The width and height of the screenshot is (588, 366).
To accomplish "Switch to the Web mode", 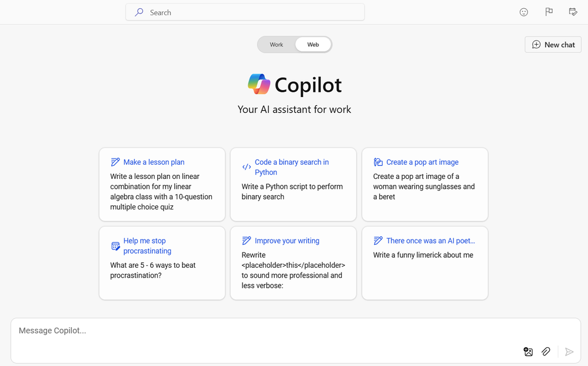I will click(x=313, y=45).
